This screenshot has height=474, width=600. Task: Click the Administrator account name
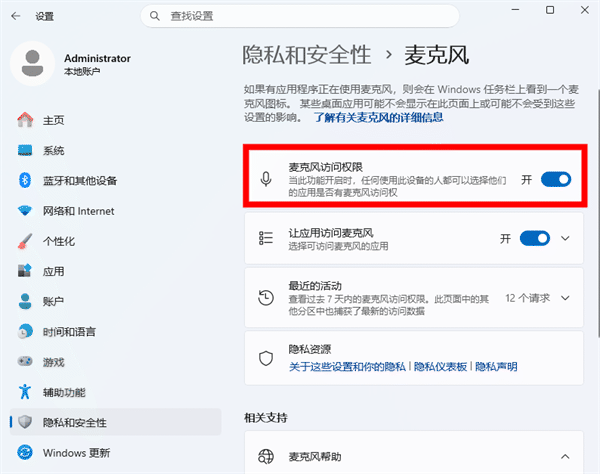tap(97, 58)
